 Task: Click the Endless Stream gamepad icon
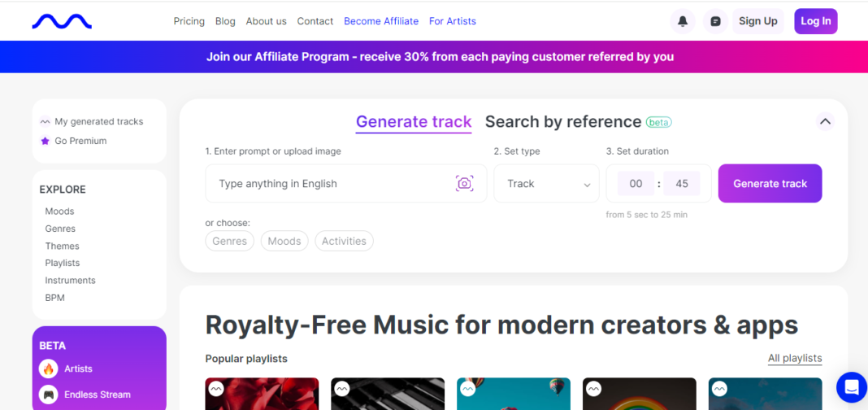[49, 395]
